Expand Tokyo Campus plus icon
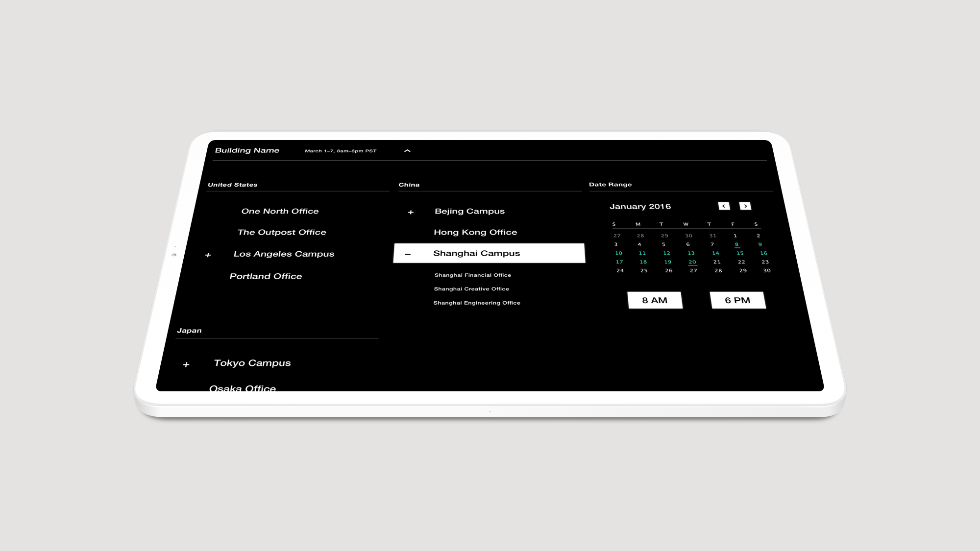Viewport: 980px width, 551px height. pyautogui.click(x=186, y=364)
